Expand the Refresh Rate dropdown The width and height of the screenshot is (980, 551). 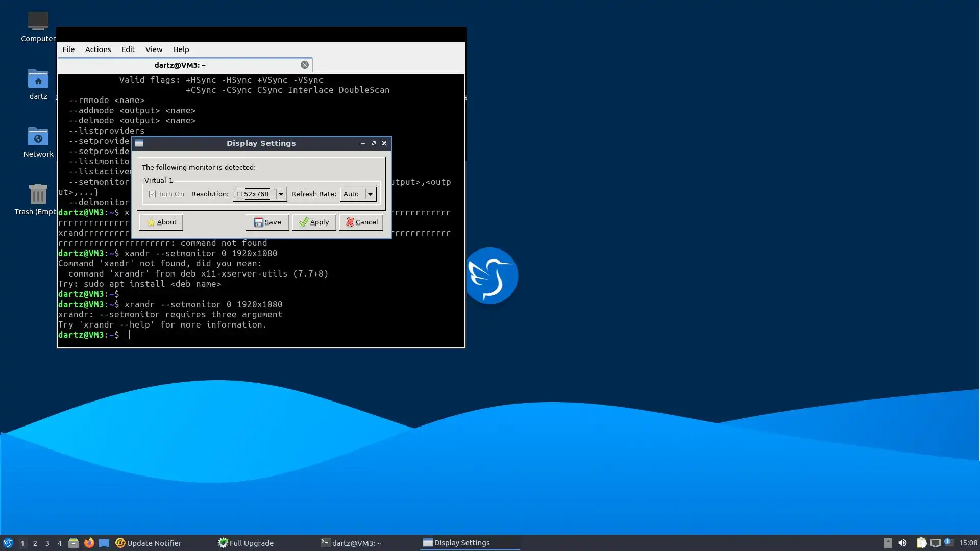coord(370,194)
